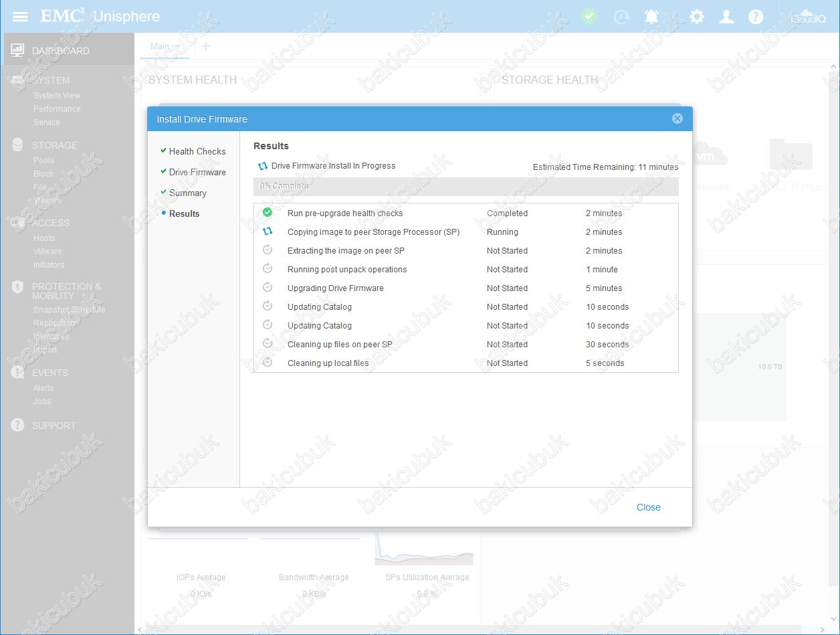The image size is (840, 635).
Task: Add a new dashboard tab with plus
Action: point(206,46)
